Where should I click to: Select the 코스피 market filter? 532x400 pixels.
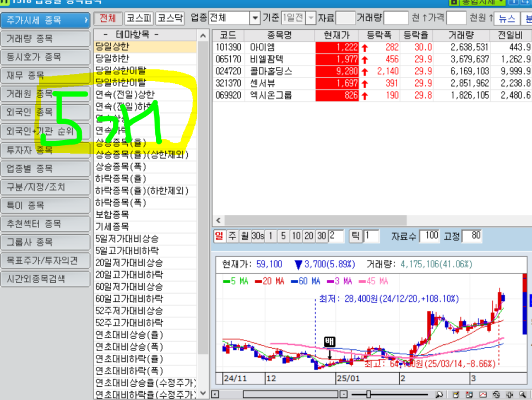139,18
